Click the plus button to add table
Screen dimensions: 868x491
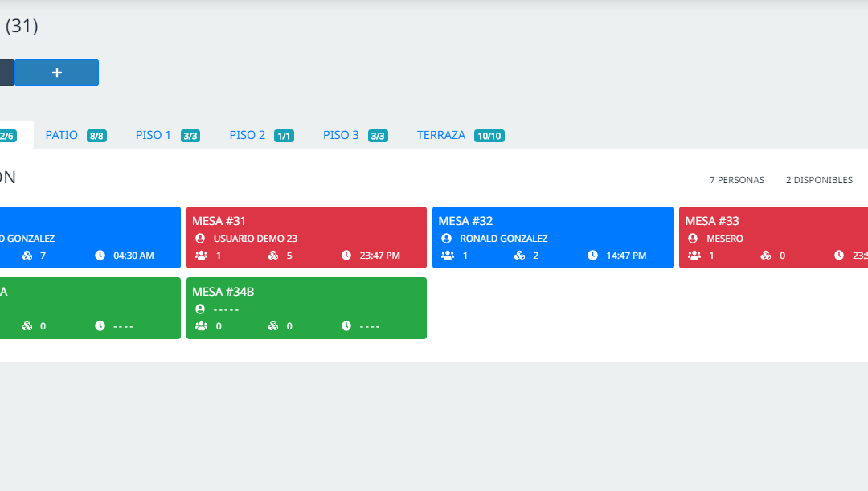[x=56, y=72]
